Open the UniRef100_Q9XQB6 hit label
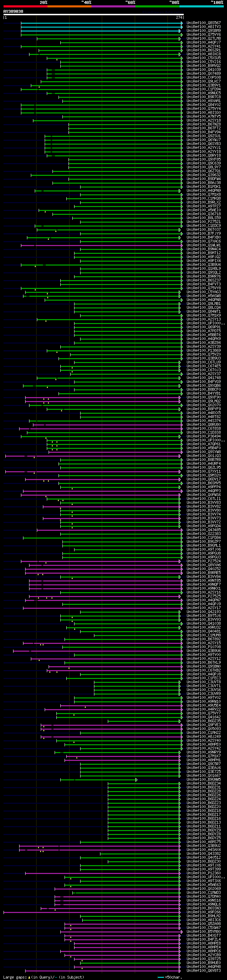The height and width of the screenshot is (980, 227). point(204,386)
